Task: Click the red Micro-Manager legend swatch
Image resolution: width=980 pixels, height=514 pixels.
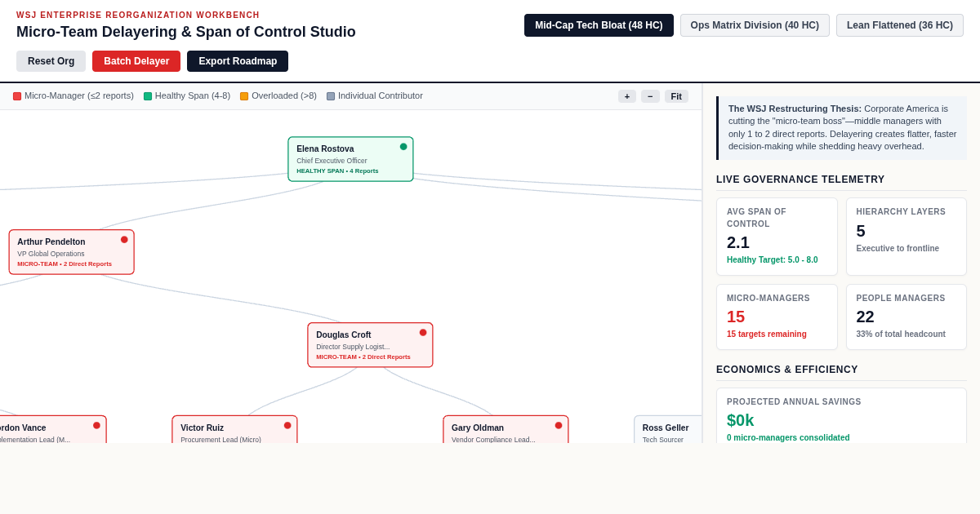Action: click(17, 96)
